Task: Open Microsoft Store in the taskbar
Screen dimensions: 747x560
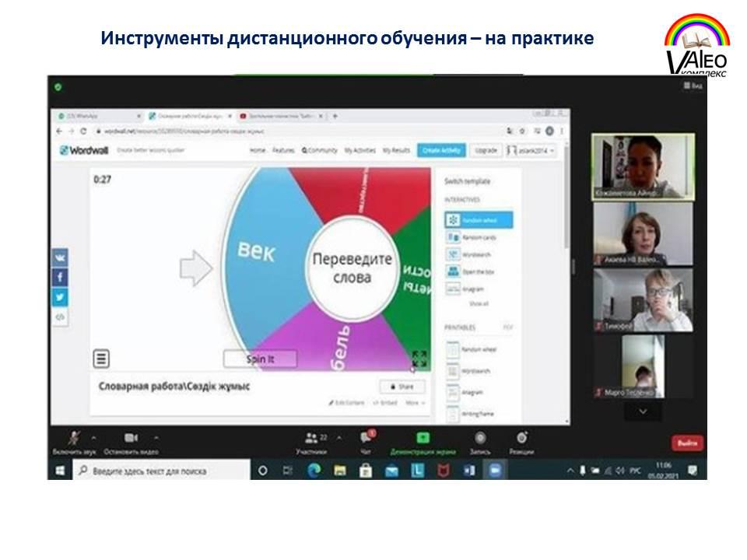Action: (x=366, y=471)
